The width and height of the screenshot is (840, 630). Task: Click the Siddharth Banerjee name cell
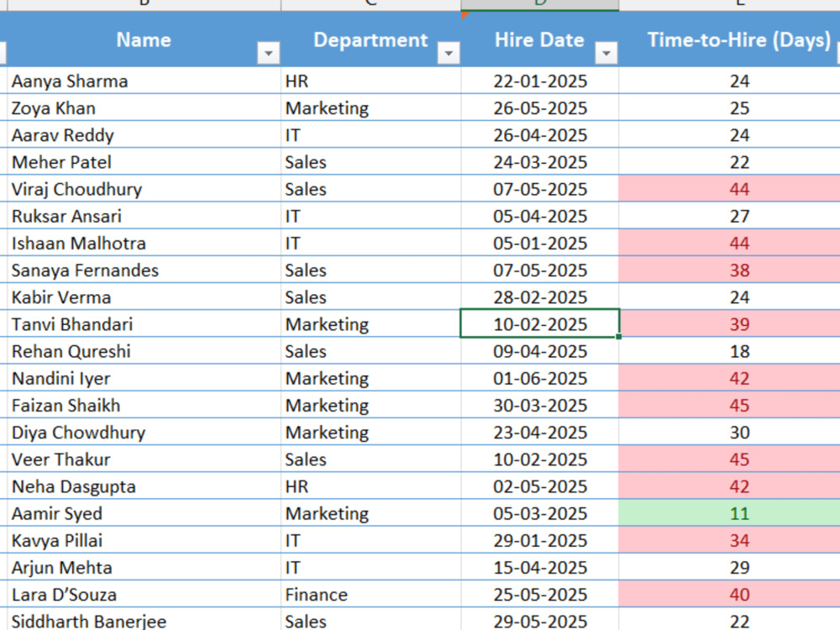click(144, 620)
